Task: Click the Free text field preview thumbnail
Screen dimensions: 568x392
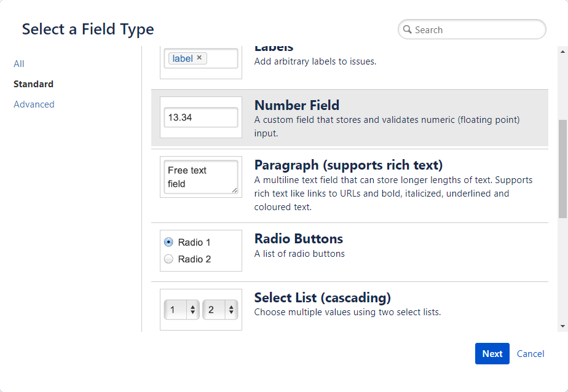Action: click(x=200, y=177)
